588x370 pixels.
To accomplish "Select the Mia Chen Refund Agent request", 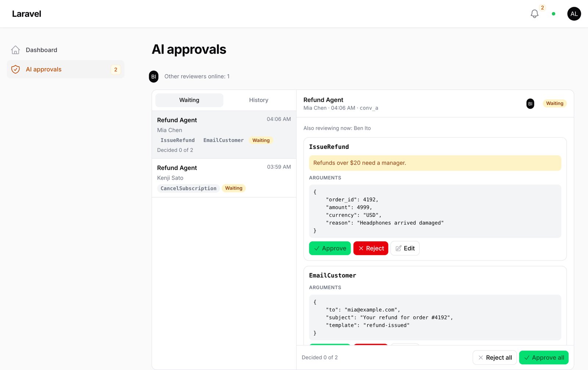I will click(224, 135).
